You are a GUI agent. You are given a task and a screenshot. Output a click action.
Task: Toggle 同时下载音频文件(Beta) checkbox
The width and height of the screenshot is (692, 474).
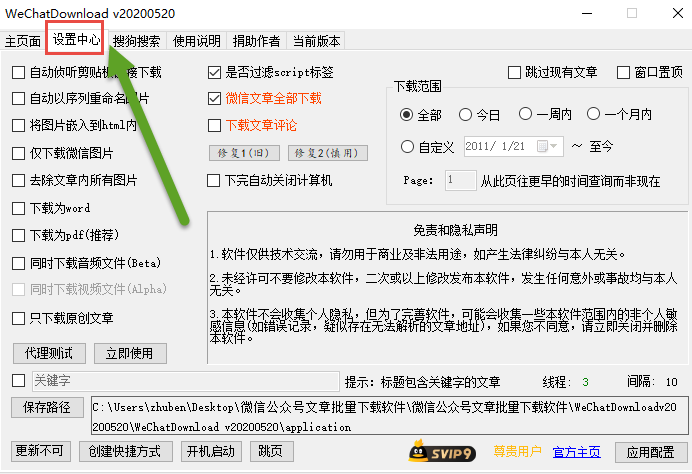click(19, 263)
